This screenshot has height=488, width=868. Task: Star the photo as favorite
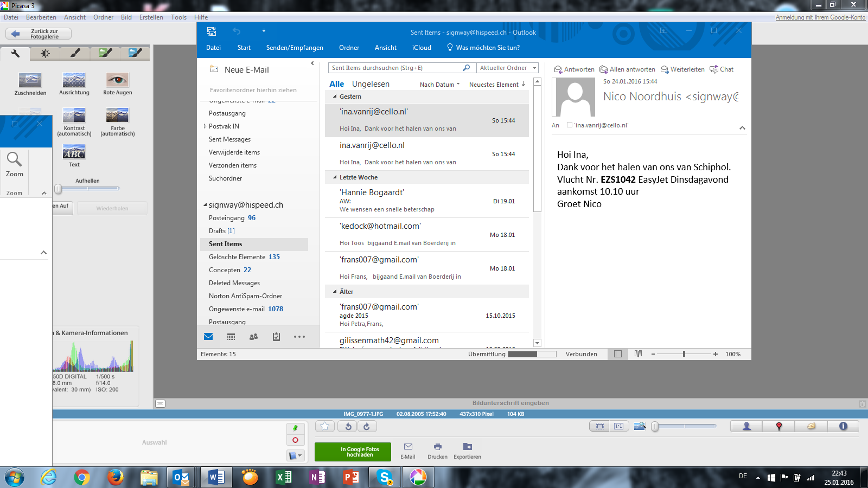coord(325,427)
